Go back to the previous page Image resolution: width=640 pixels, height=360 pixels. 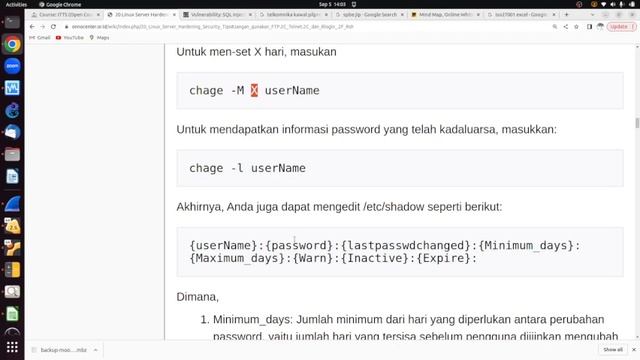[x=32, y=27]
